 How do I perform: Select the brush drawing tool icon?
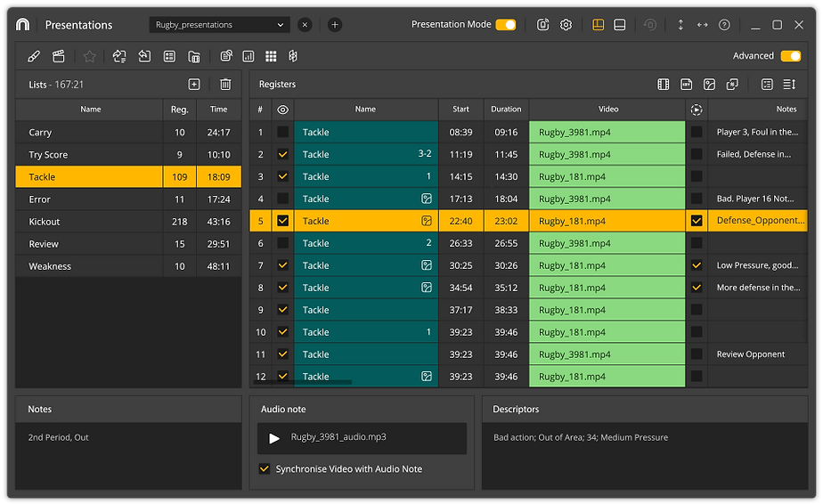click(x=34, y=56)
